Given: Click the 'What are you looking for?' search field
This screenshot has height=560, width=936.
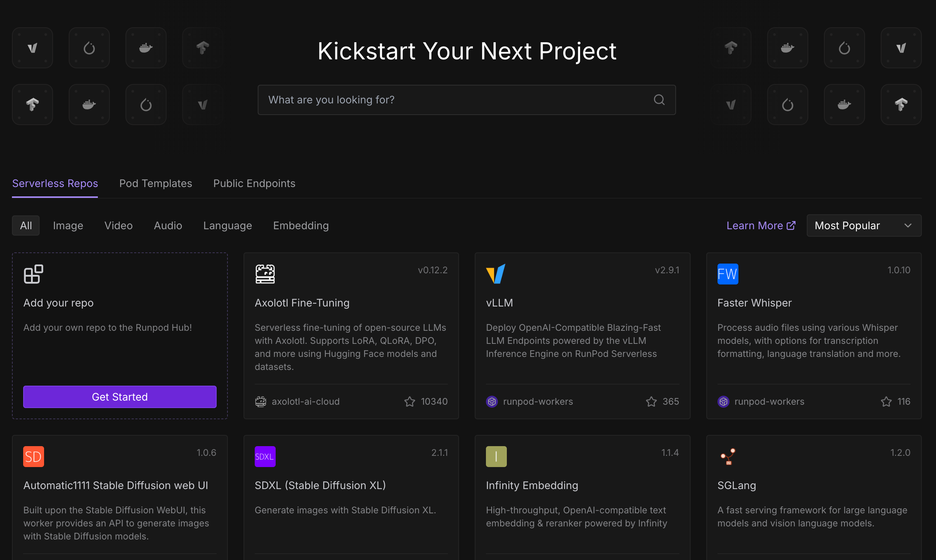Looking at the screenshot, I should pyautogui.click(x=467, y=100).
